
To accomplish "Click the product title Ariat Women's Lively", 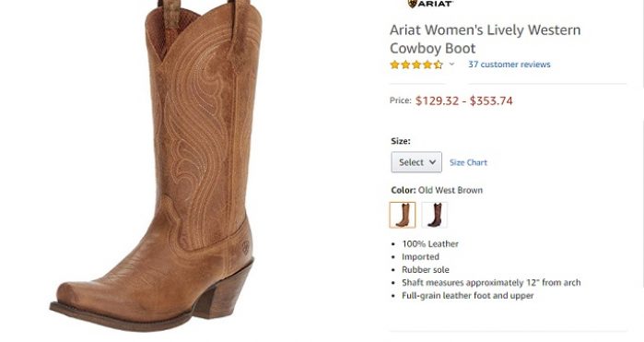I will pyautogui.click(x=485, y=39).
